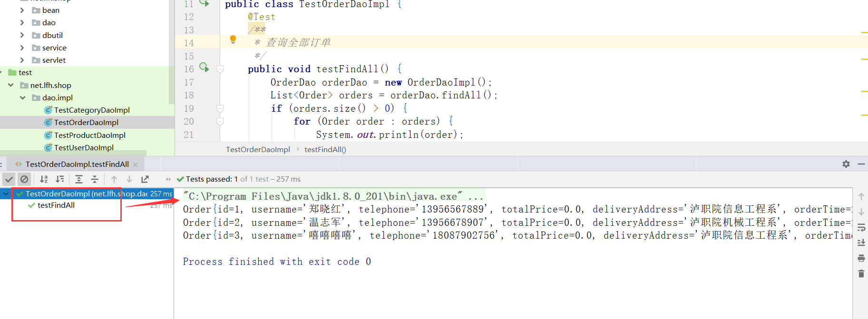Click TestOrderDaoImpl breadcrumb
Viewport: 868px width, 319px height.
point(258,149)
